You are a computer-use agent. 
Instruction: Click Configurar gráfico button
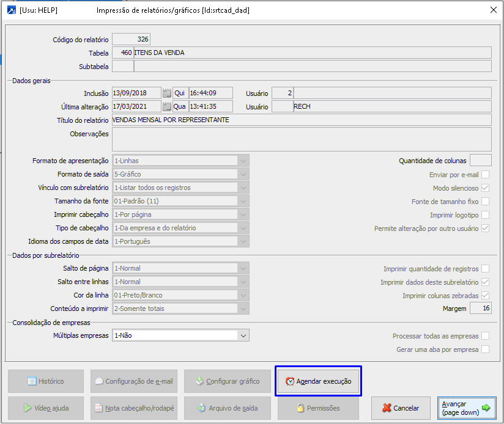[228, 381]
